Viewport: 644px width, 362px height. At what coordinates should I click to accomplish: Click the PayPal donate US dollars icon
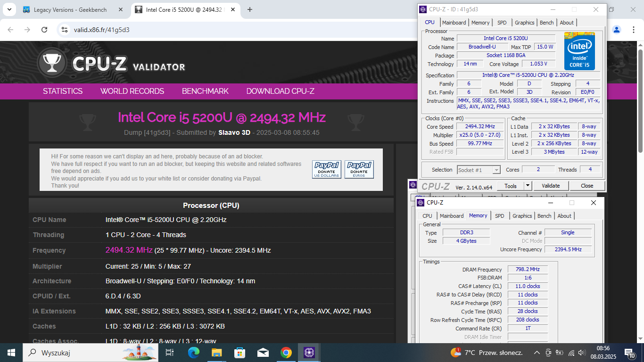pos(327,169)
